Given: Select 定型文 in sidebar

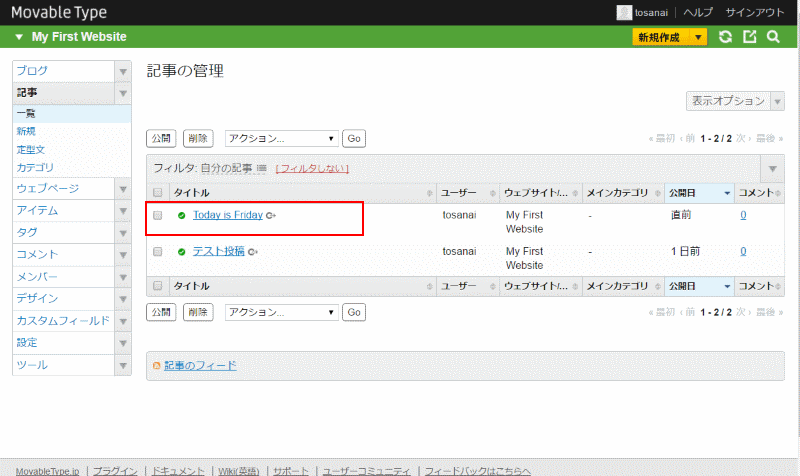Looking at the screenshot, I should pos(31,149).
